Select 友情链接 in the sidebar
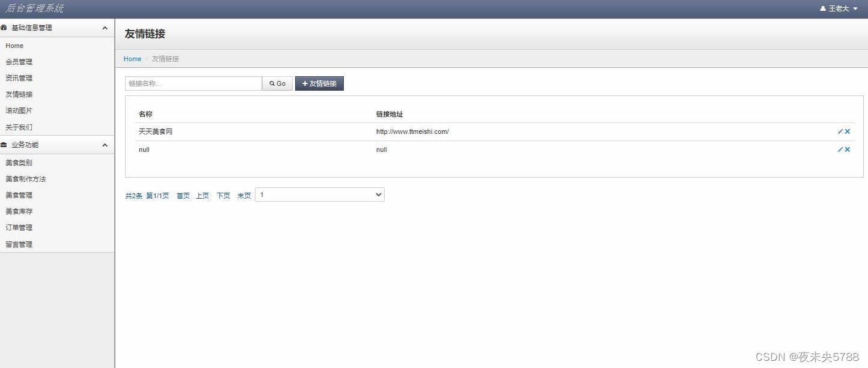 pos(19,94)
